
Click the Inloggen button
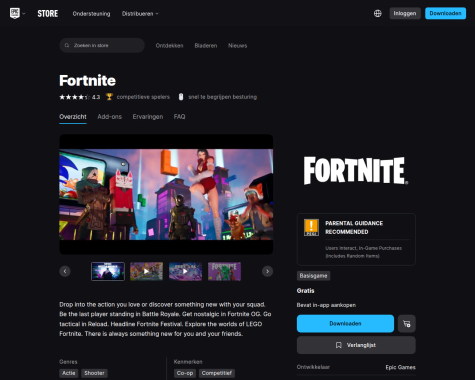405,13
